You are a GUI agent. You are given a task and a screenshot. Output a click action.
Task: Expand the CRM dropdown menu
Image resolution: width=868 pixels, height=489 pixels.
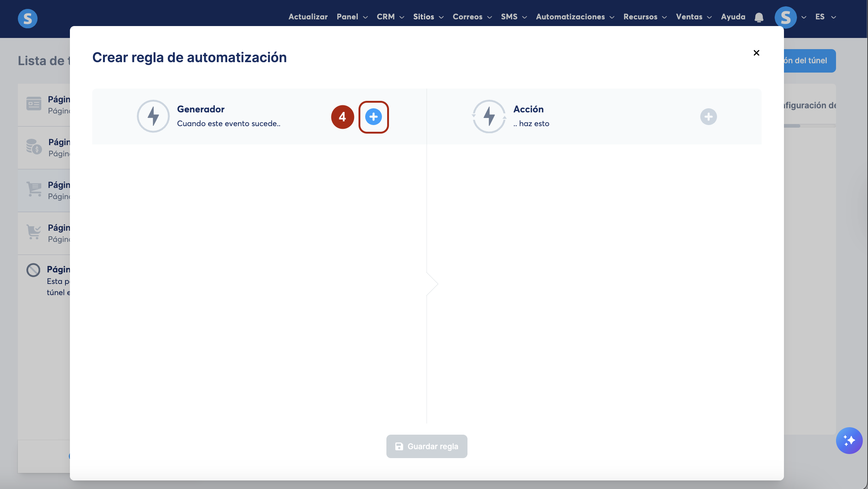coord(390,17)
